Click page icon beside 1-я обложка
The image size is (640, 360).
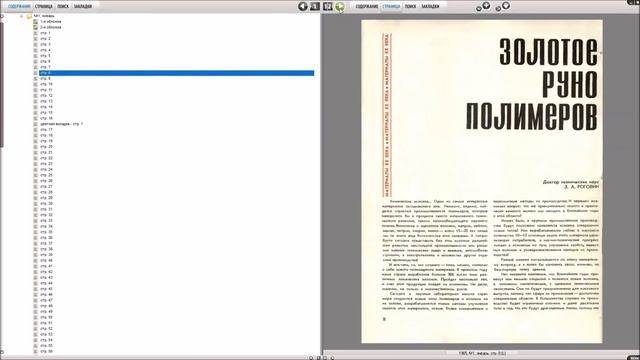click(x=36, y=22)
